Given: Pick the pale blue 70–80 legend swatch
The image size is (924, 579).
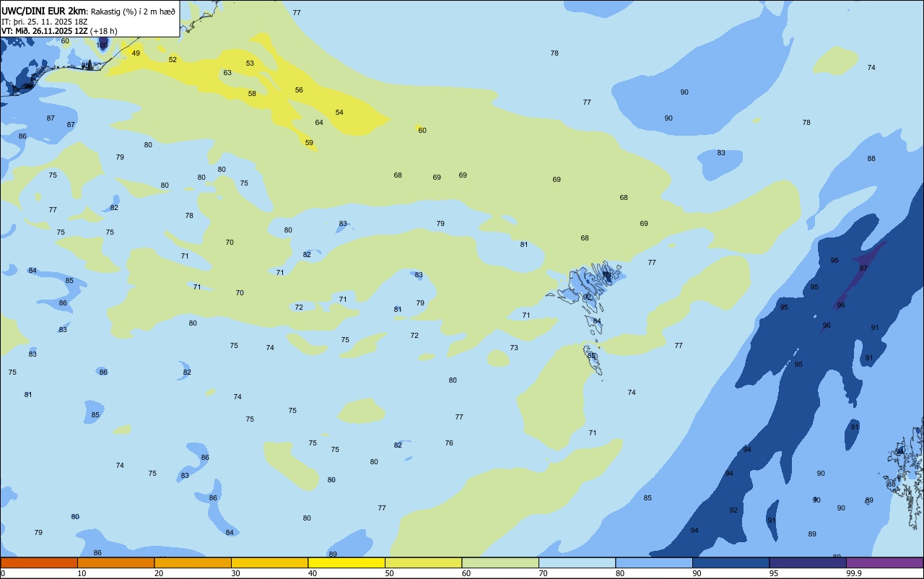Looking at the screenshot, I should coord(577,562).
